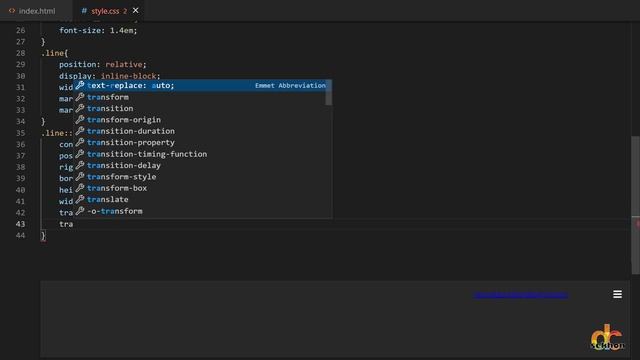The width and height of the screenshot is (640, 360).
Task: Click the wrench icon beside transform-style
Action: coord(80,176)
